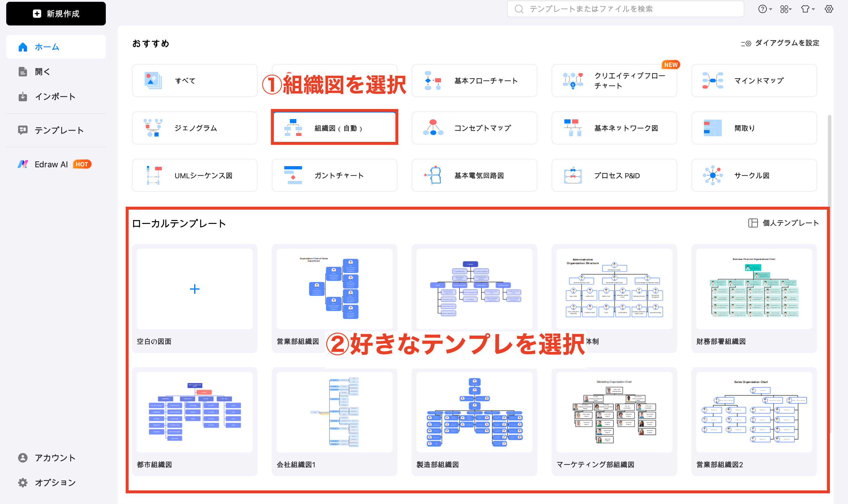
Task: Launch Edraw AI from sidebar
Action: [51, 164]
